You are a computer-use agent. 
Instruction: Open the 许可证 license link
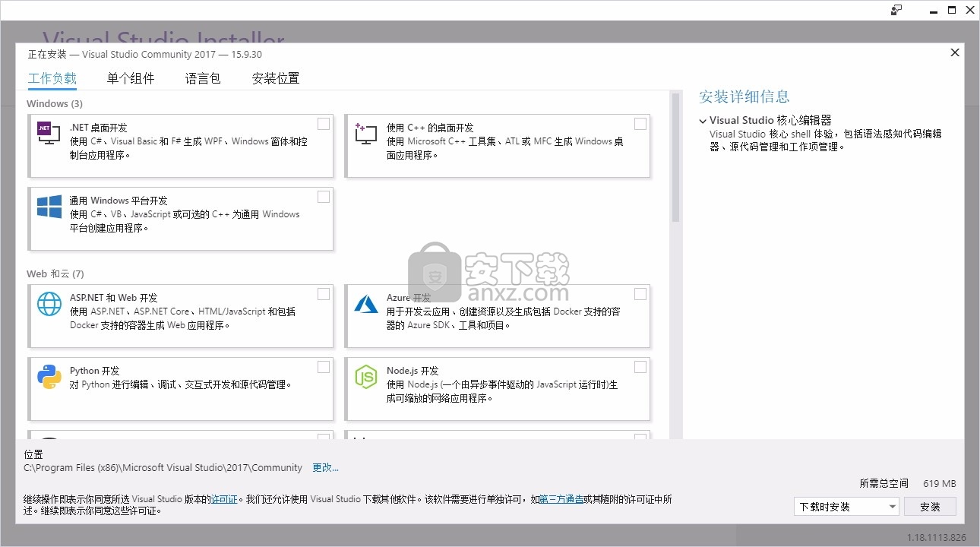pos(224,499)
